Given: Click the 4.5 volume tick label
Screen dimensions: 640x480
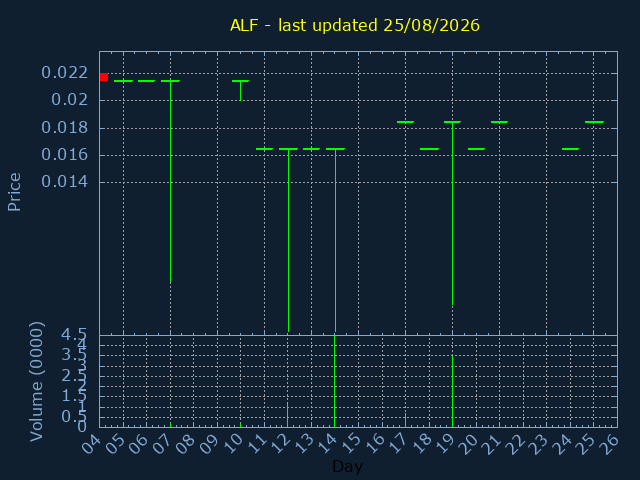Looking at the screenshot, I should pos(74,335).
